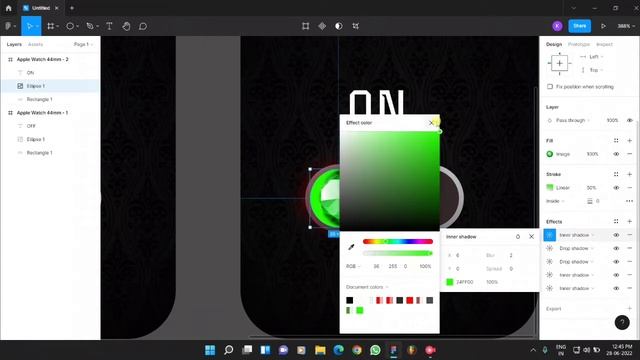Click the user avatar K
This screenshot has width=640, height=360.
pyautogui.click(x=557, y=26)
